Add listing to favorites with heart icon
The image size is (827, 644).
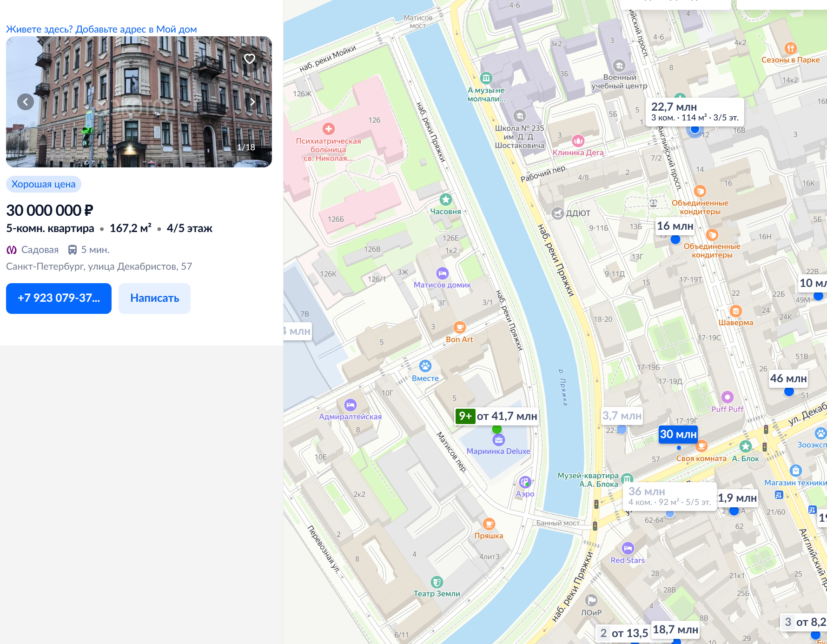coord(250,59)
